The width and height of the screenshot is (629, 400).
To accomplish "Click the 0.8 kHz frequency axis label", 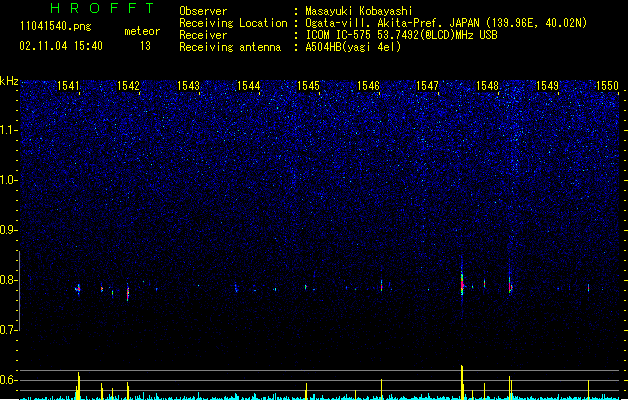I will click(9, 280).
